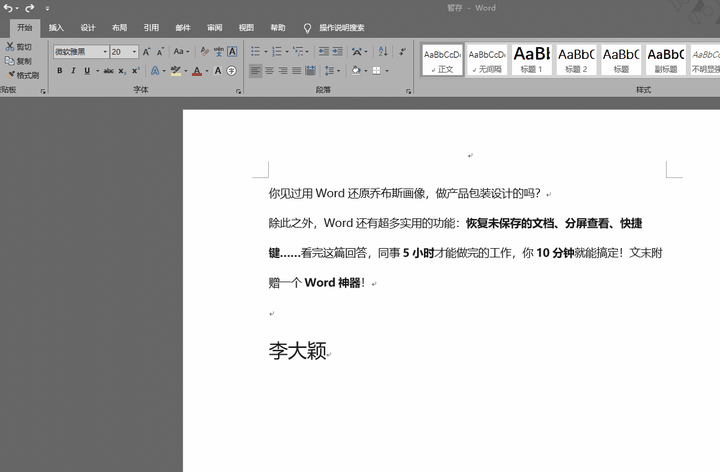Toggle Underline formatting
The width and height of the screenshot is (720, 472).
pos(87,71)
